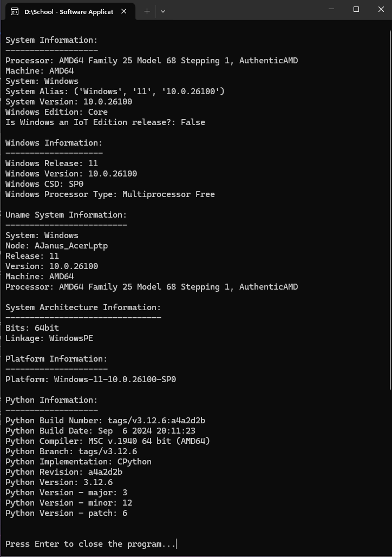Close the terminal window

[x=381, y=9]
